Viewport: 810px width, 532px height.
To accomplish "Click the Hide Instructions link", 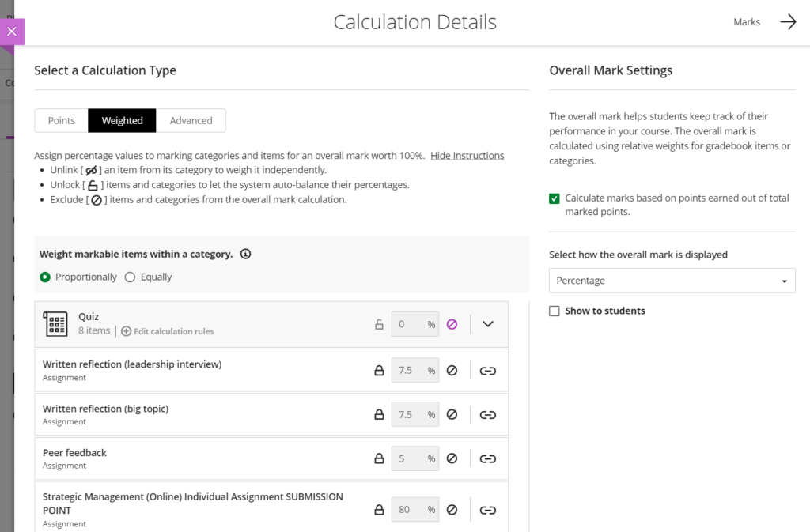I will (x=467, y=156).
